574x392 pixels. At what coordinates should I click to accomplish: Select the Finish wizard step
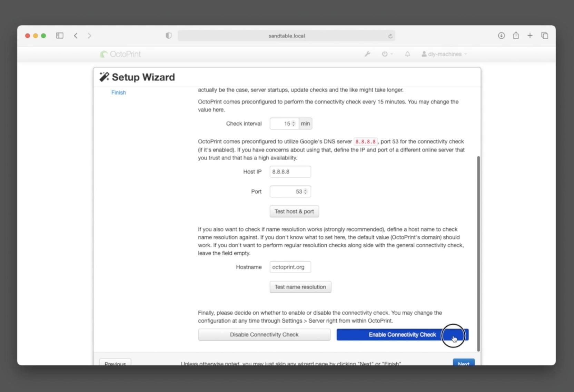click(x=118, y=92)
